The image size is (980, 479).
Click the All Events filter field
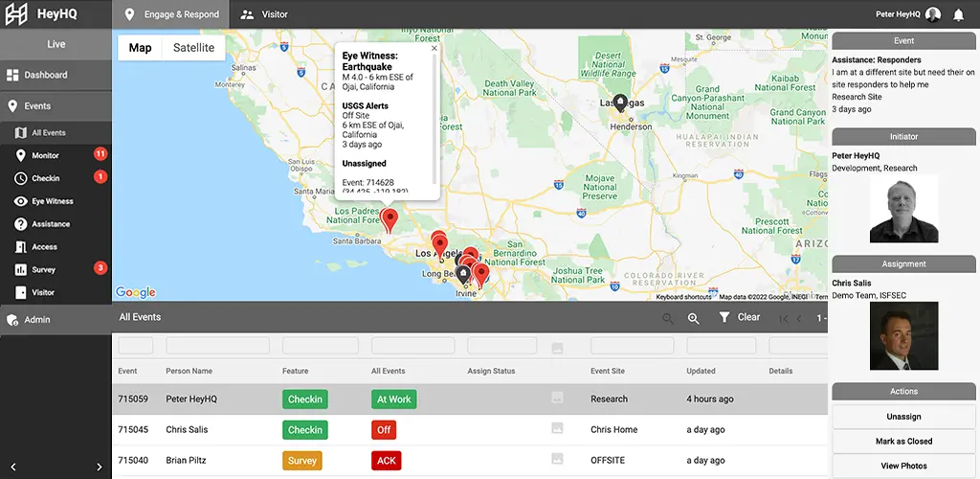click(x=413, y=346)
